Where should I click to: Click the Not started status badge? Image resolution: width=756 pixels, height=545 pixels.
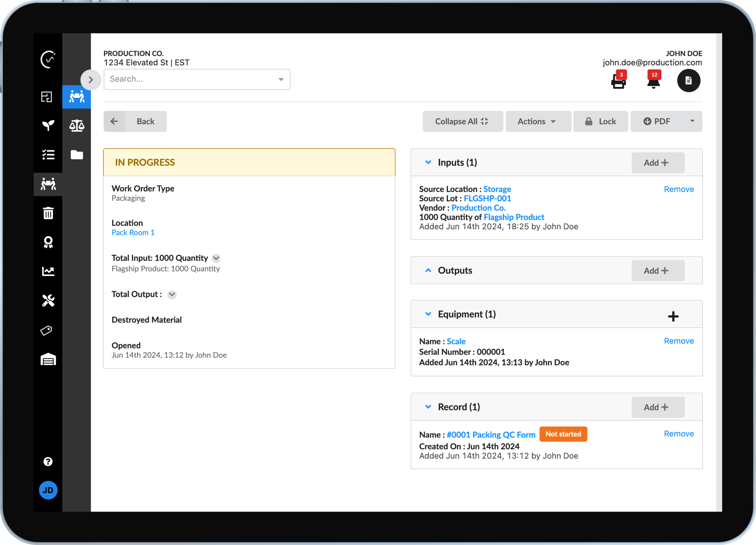click(563, 434)
